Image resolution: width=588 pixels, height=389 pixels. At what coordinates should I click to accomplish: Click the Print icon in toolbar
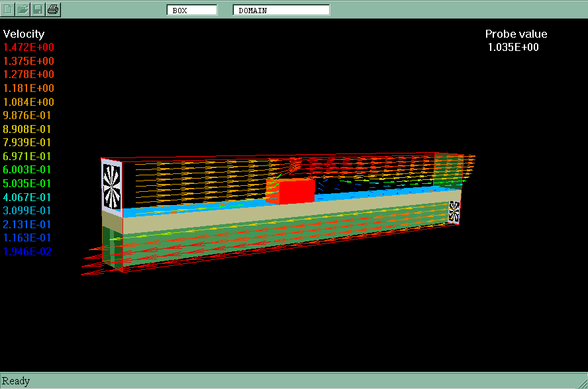tap(53, 9)
